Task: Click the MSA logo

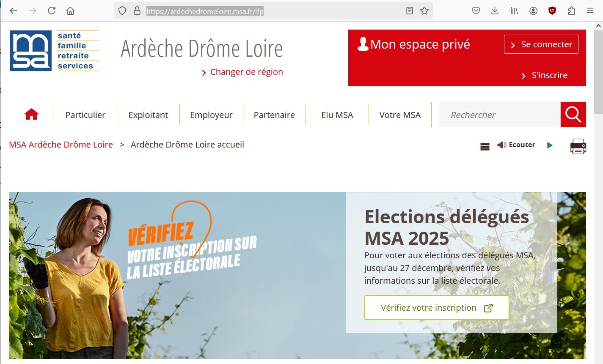Action: click(54, 51)
